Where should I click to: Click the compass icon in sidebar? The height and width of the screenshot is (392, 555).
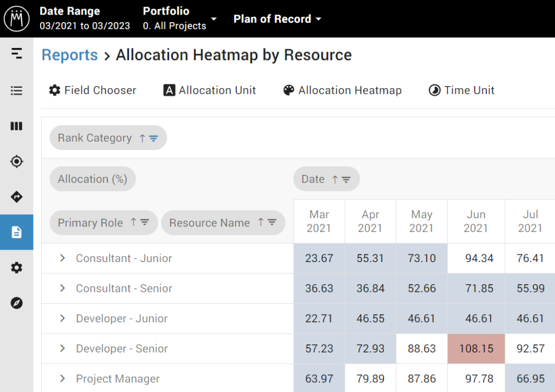click(17, 303)
